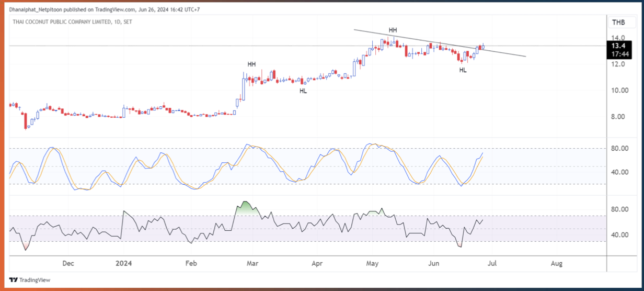Click the THAI COCONUT PUBLIC COMPANY LIMITED title
Screen dimensions: 644x291
(62, 22)
